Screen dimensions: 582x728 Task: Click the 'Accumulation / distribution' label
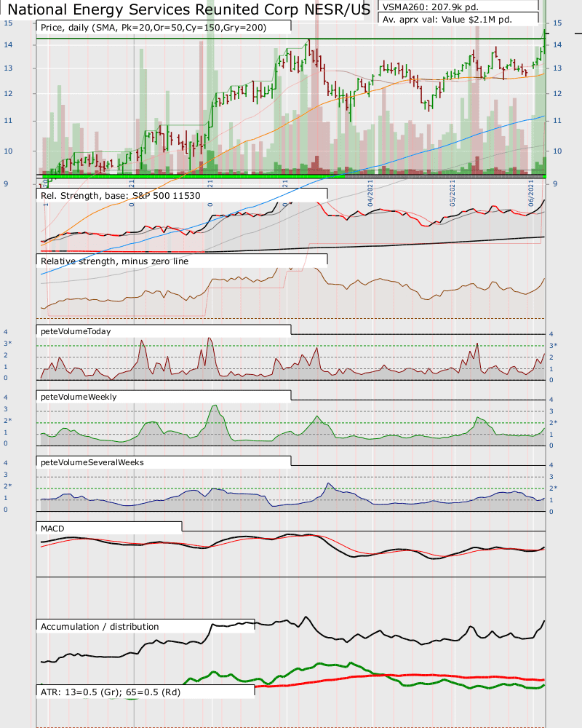pyautogui.click(x=100, y=626)
